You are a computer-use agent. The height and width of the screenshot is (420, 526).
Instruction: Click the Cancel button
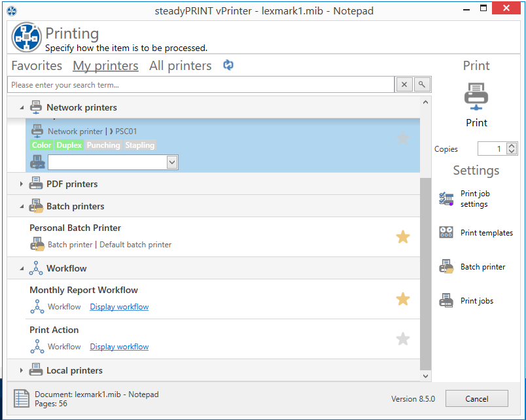476,398
